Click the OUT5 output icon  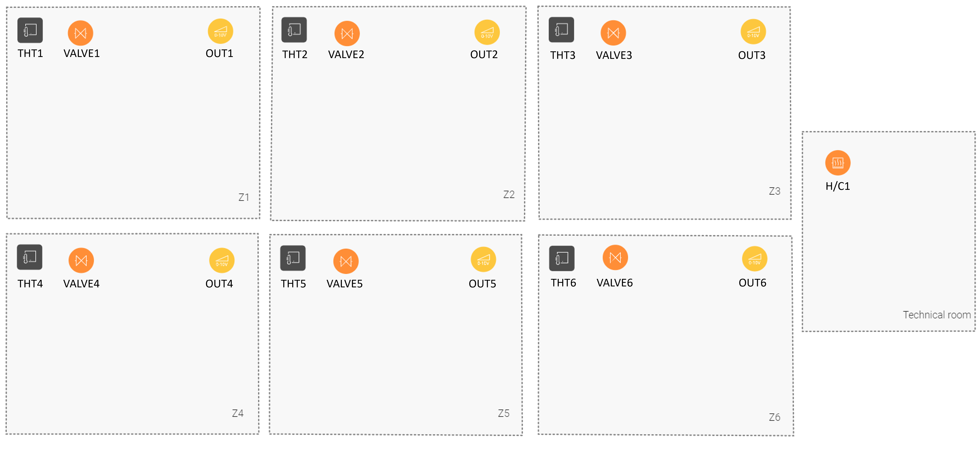(484, 260)
